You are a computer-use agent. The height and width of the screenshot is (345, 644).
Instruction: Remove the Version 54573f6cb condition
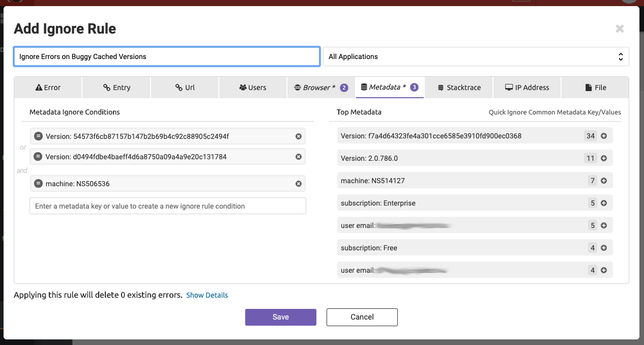[x=299, y=136]
